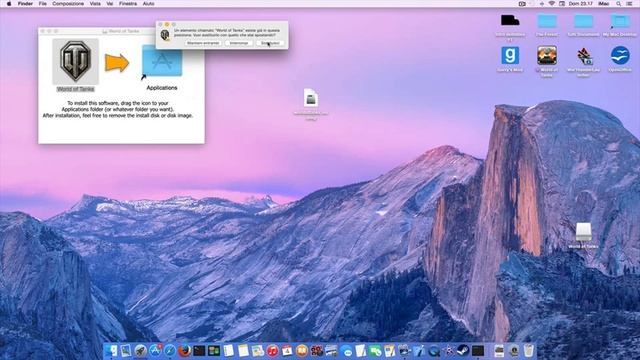
Task: Select The Forest folder on desktop
Action: pyautogui.click(x=547, y=21)
